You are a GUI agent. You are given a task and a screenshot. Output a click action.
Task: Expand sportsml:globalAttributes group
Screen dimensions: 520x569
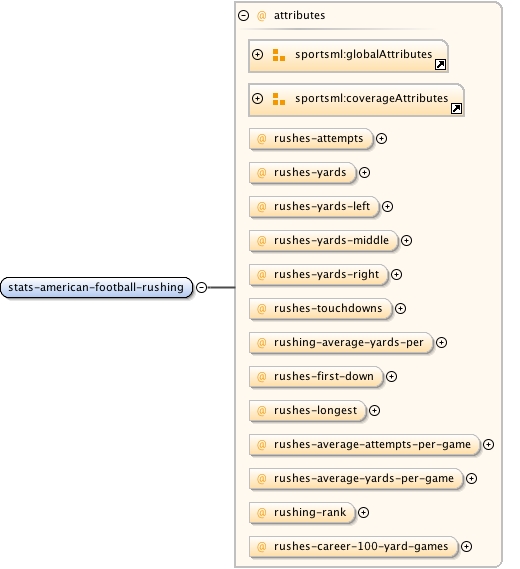pyautogui.click(x=257, y=55)
